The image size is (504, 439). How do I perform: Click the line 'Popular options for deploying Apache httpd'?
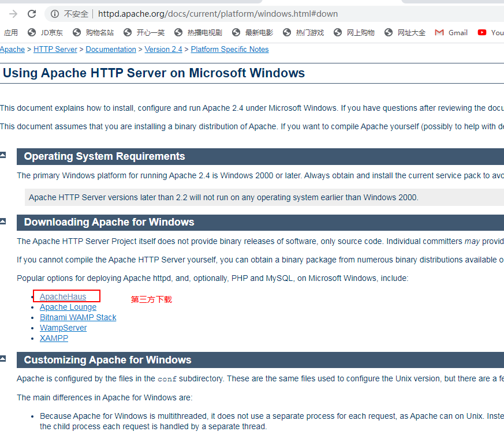(212, 278)
